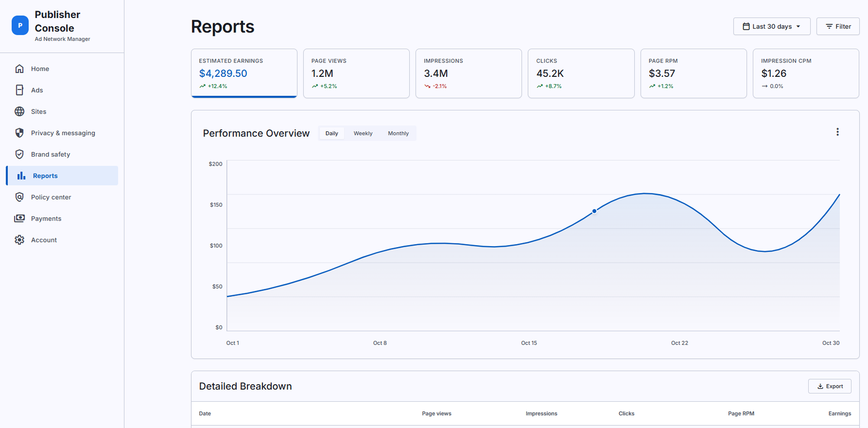
Task: Sort table by Page views column
Action: click(436, 414)
